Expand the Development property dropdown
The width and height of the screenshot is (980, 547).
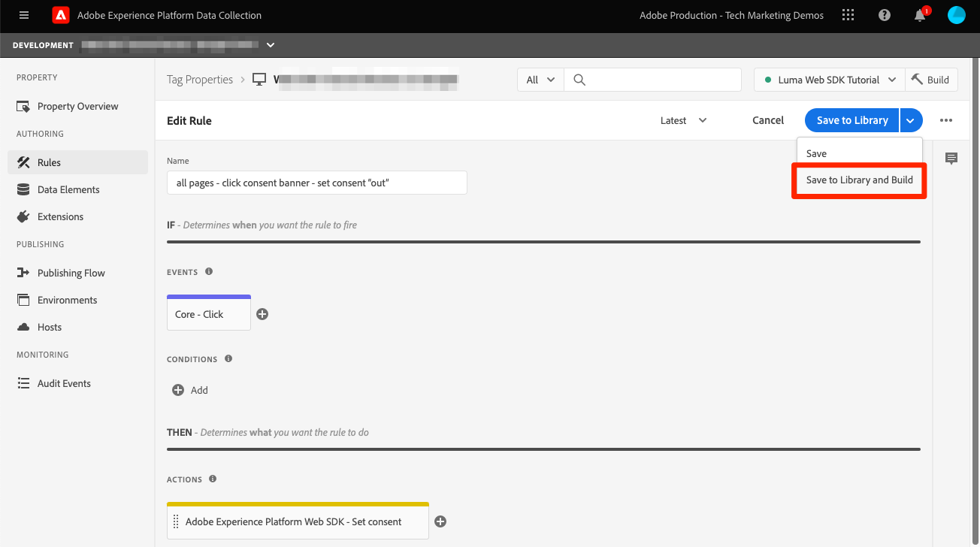(x=271, y=45)
